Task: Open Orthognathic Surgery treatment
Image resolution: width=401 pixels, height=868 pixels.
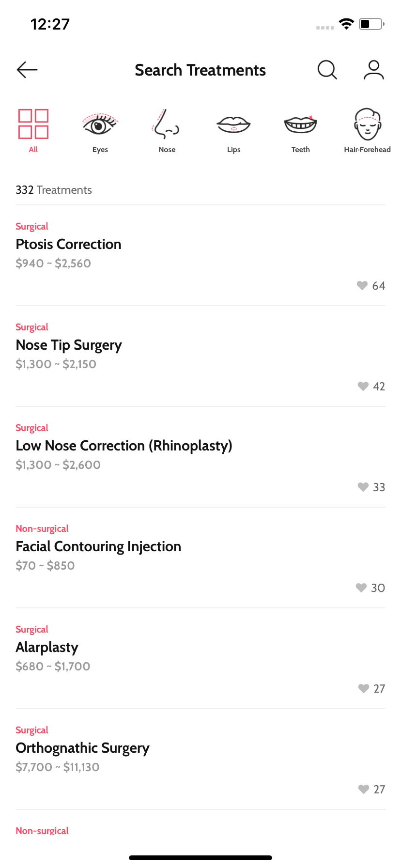Action: click(200, 759)
